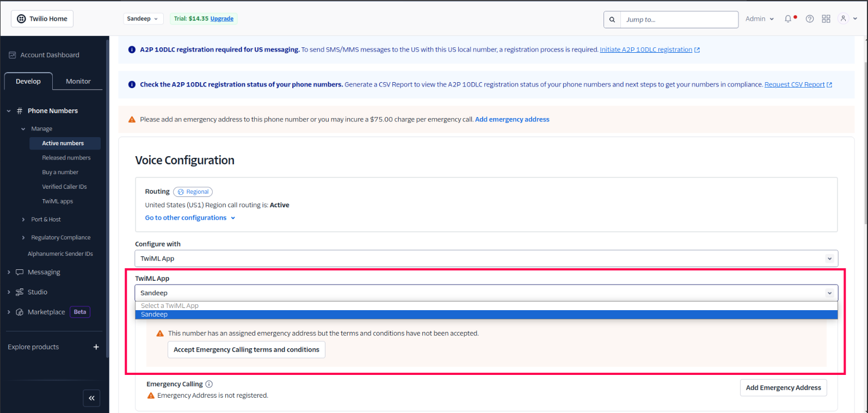
Task: Click the info icon on CSV report banner
Action: [132, 84]
